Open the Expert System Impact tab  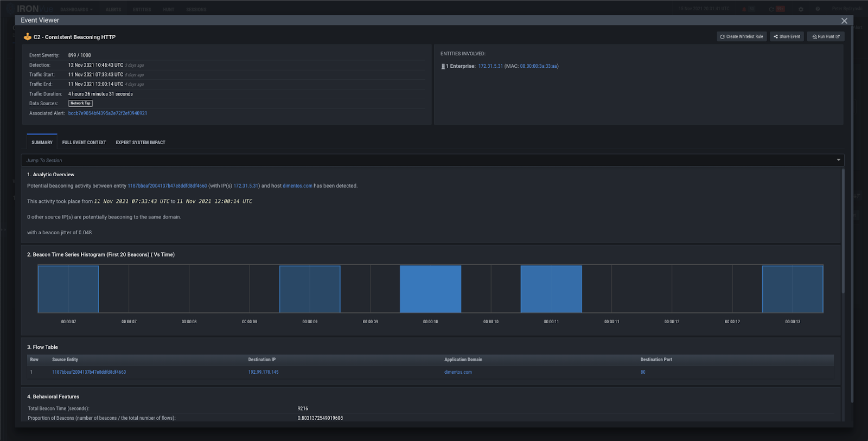141,142
